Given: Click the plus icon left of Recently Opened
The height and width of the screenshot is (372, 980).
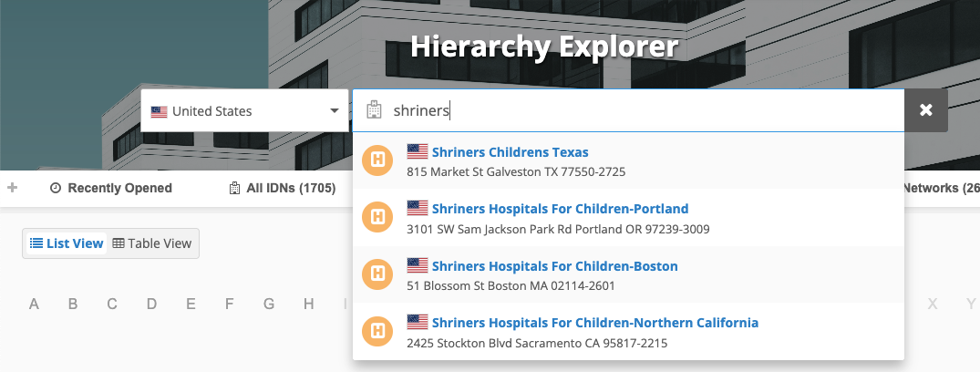Looking at the screenshot, I should point(12,188).
